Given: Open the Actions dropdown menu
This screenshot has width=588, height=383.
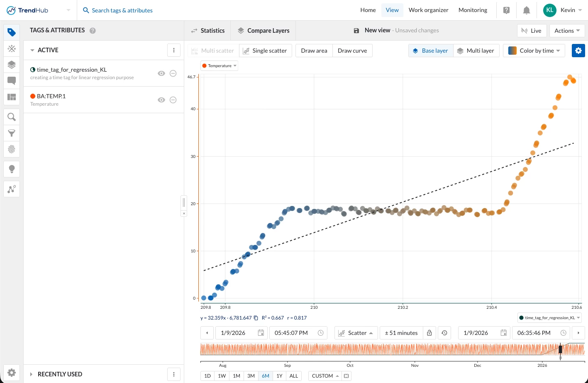Looking at the screenshot, I should click(x=567, y=31).
